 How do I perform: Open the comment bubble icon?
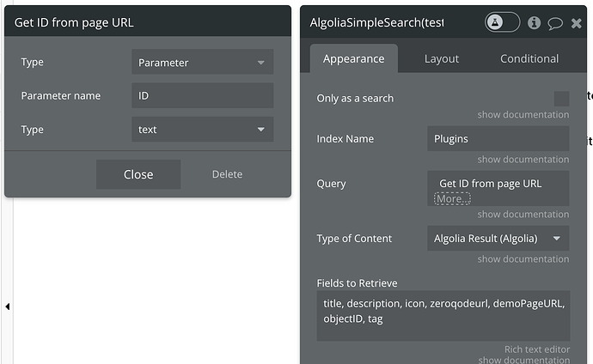[x=555, y=23]
